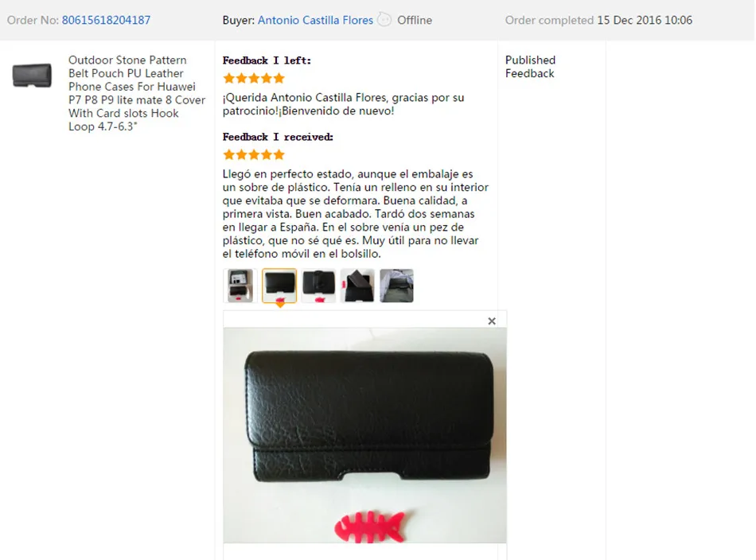Select first review photo thumbnail
Viewport: 756px width, 560px height.
240,286
